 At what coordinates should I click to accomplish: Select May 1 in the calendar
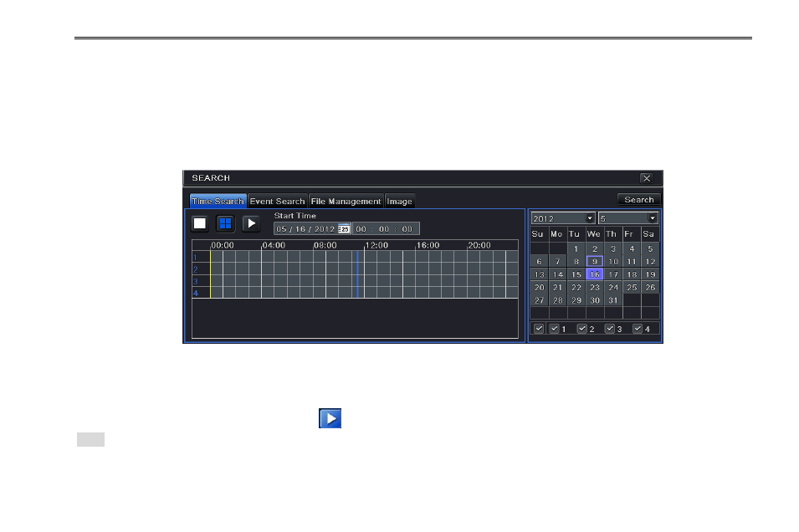point(576,248)
